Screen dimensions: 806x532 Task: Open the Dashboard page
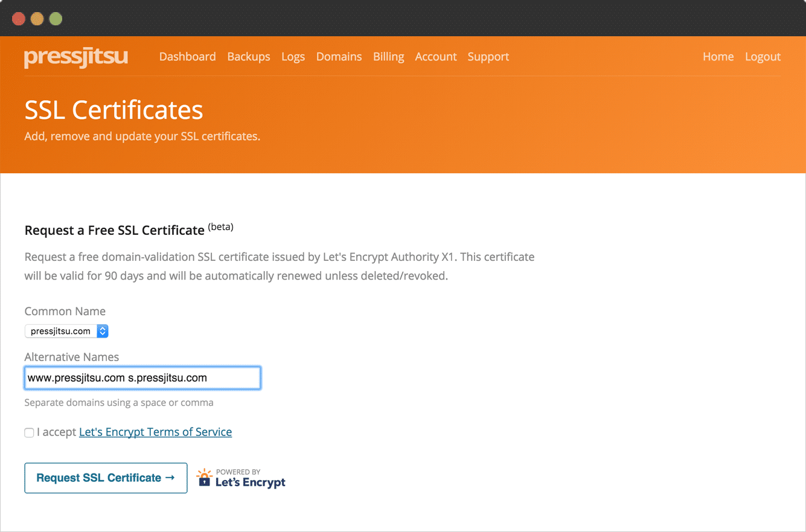coord(188,56)
